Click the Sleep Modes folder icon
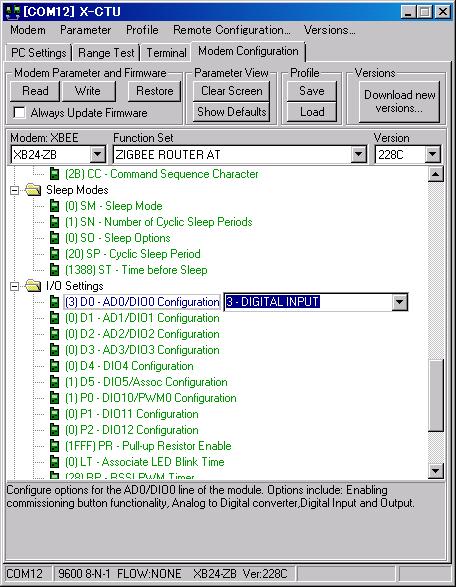The width and height of the screenshot is (456, 587). (33, 190)
